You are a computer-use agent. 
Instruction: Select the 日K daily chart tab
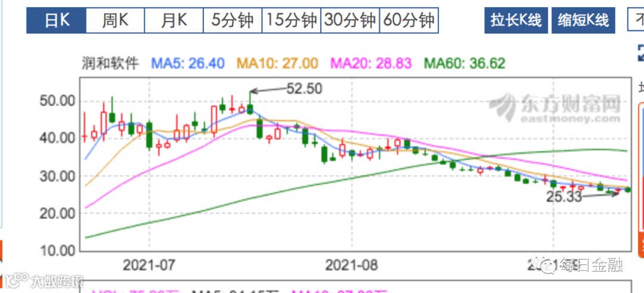56,20
